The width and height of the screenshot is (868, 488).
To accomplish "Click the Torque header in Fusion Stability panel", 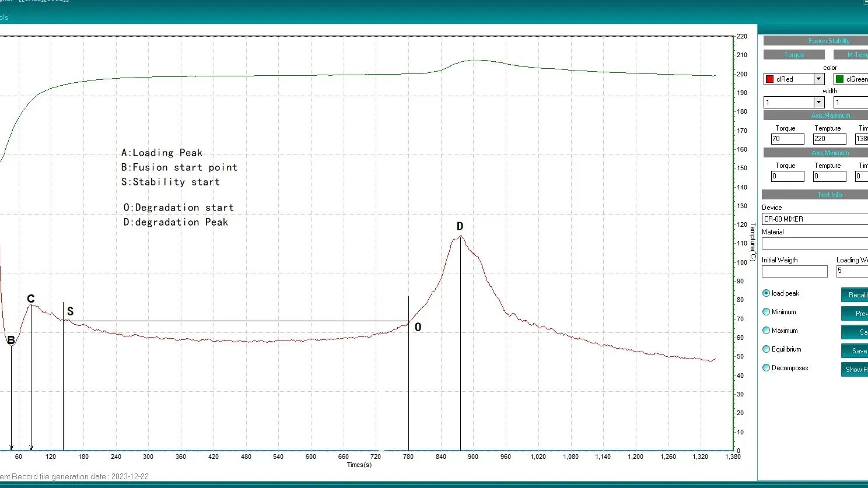I will 794,55.
